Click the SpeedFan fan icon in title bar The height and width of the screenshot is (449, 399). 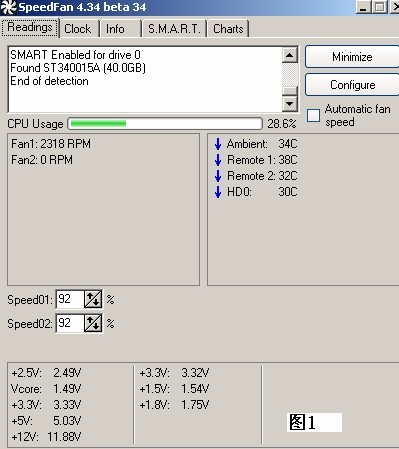click(8, 7)
